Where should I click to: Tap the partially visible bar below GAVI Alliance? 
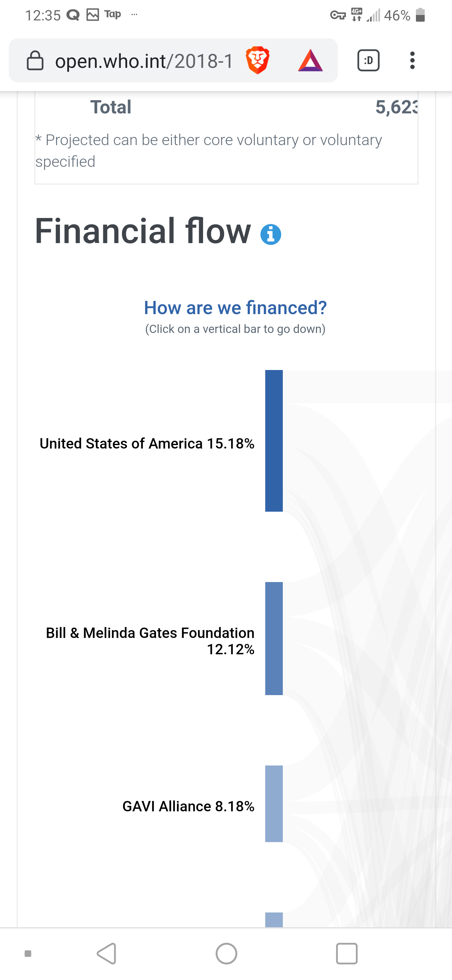point(274,919)
